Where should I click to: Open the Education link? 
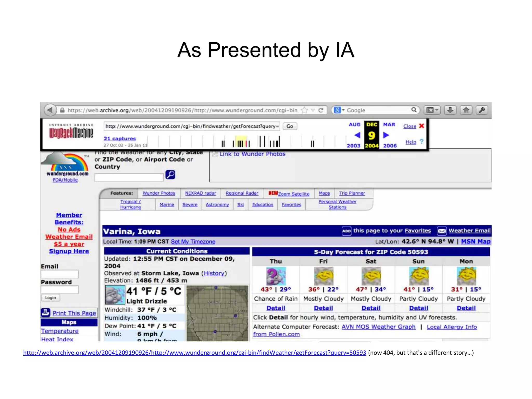(263, 205)
